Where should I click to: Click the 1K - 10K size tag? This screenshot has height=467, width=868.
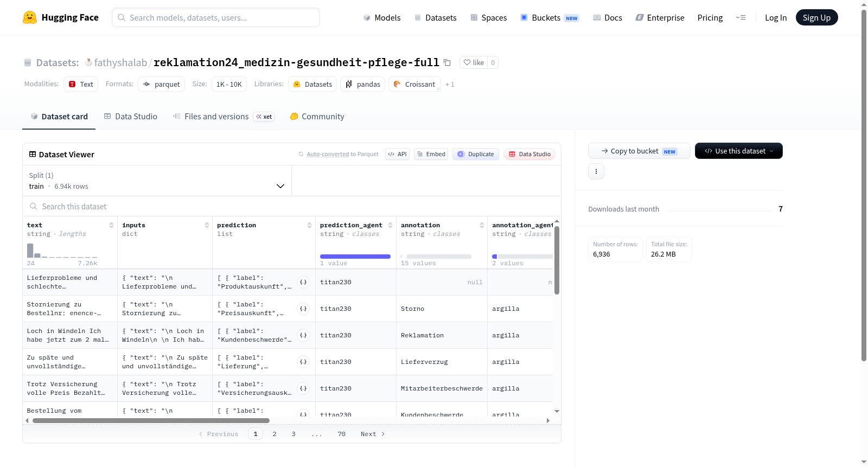coord(229,84)
